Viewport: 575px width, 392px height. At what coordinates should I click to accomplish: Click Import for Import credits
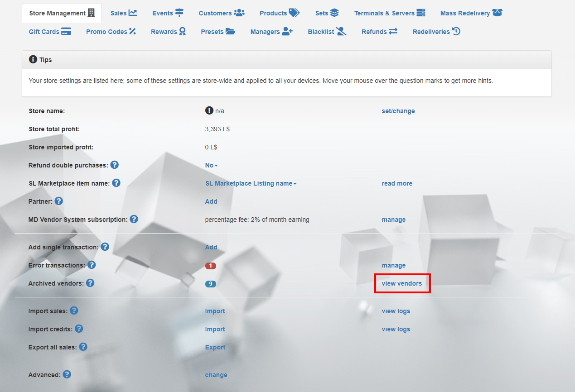pyautogui.click(x=215, y=329)
